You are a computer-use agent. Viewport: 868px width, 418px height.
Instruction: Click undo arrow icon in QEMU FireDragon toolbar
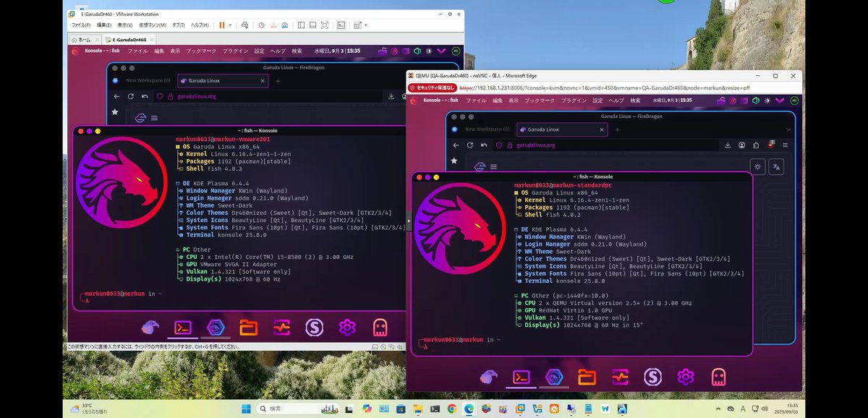pos(484,145)
